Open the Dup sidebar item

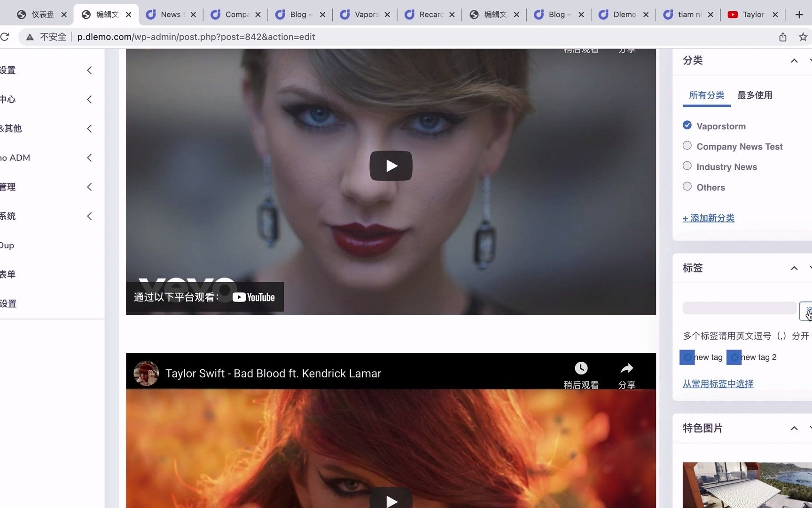pyautogui.click(x=7, y=245)
